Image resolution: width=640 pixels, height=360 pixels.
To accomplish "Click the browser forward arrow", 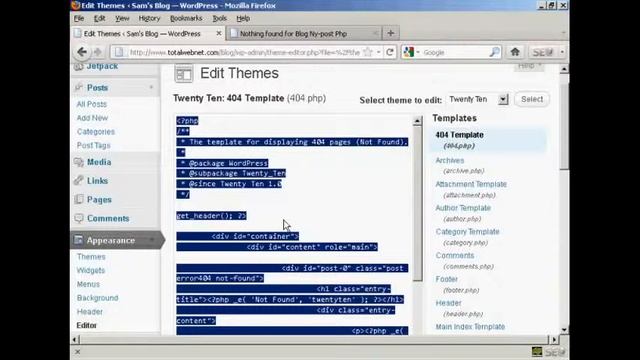I will click(98, 52).
